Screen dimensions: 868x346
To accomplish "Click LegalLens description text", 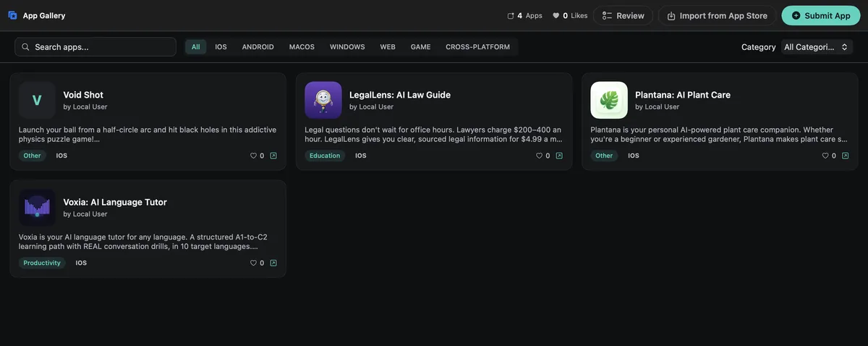I will [x=433, y=134].
